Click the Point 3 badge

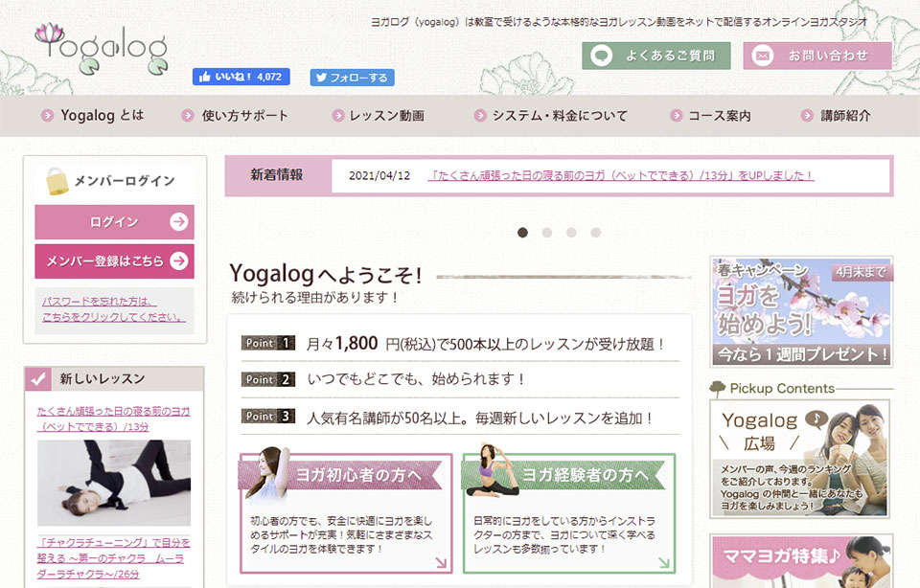pos(267,417)
